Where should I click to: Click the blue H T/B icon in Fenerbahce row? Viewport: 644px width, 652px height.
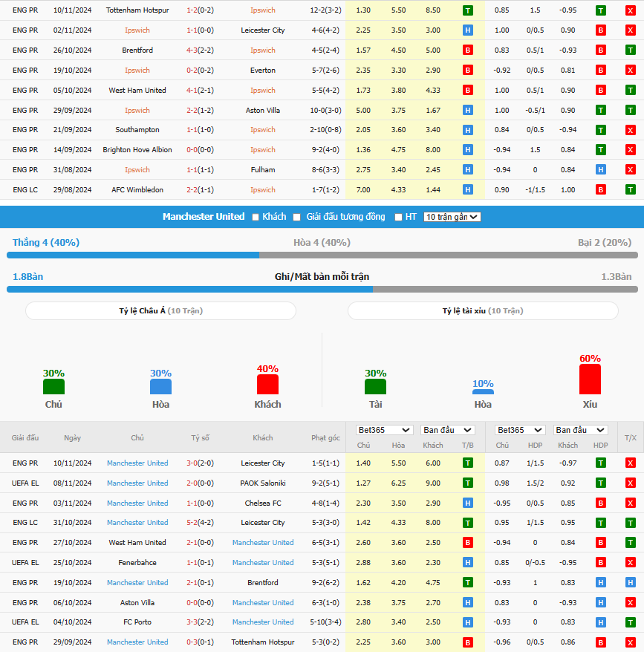click(468, 563)
